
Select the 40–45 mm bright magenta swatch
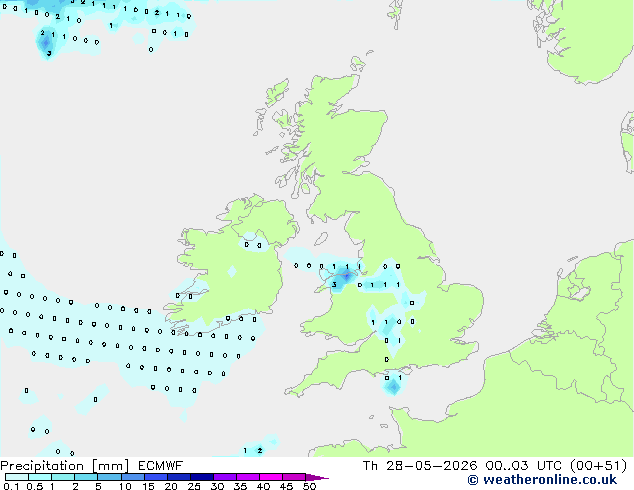point(271,477)
